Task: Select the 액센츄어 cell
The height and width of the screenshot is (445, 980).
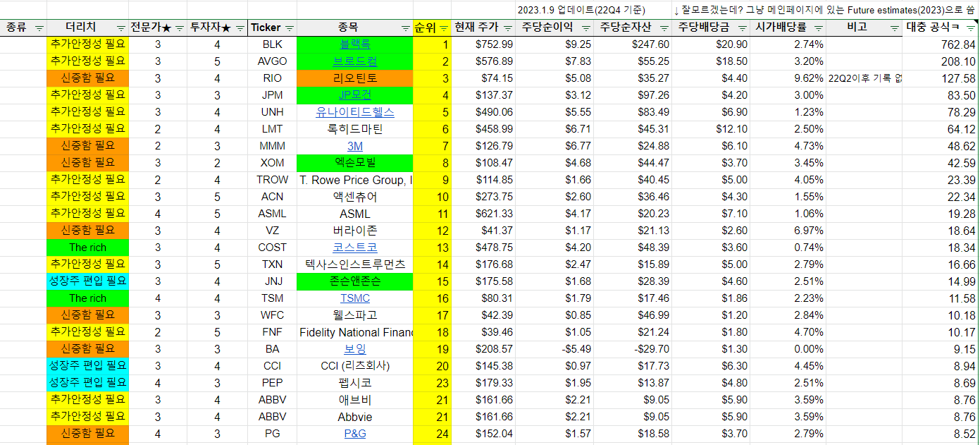Action: pos(354,197)
